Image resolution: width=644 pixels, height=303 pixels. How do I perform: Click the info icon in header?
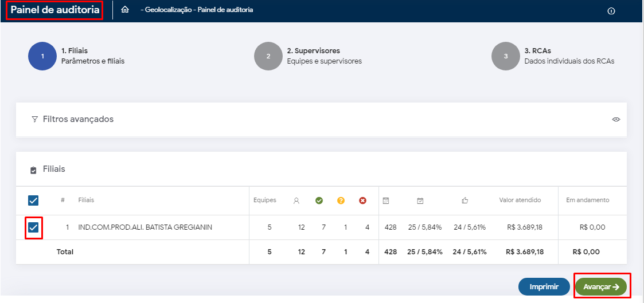611,11
